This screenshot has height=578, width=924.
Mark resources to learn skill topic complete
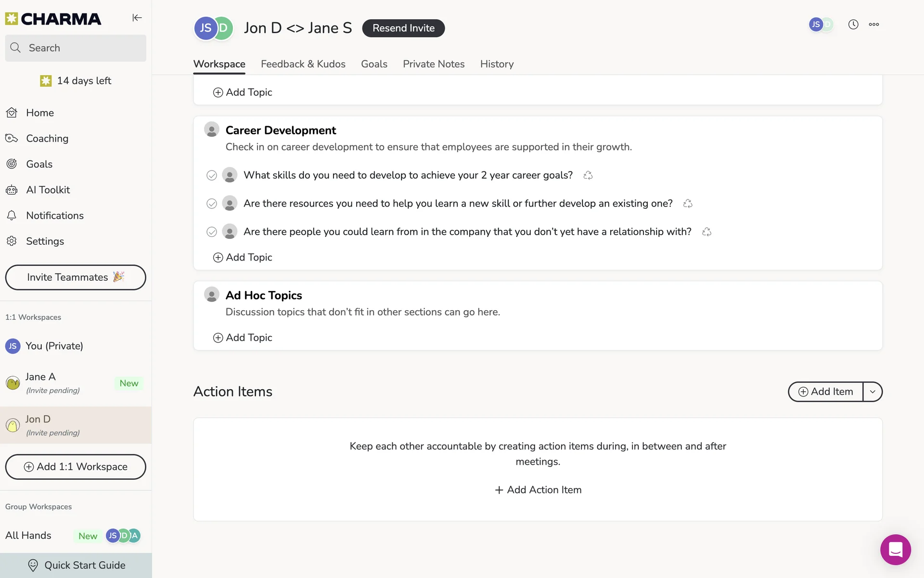click(x=212, y=204)
